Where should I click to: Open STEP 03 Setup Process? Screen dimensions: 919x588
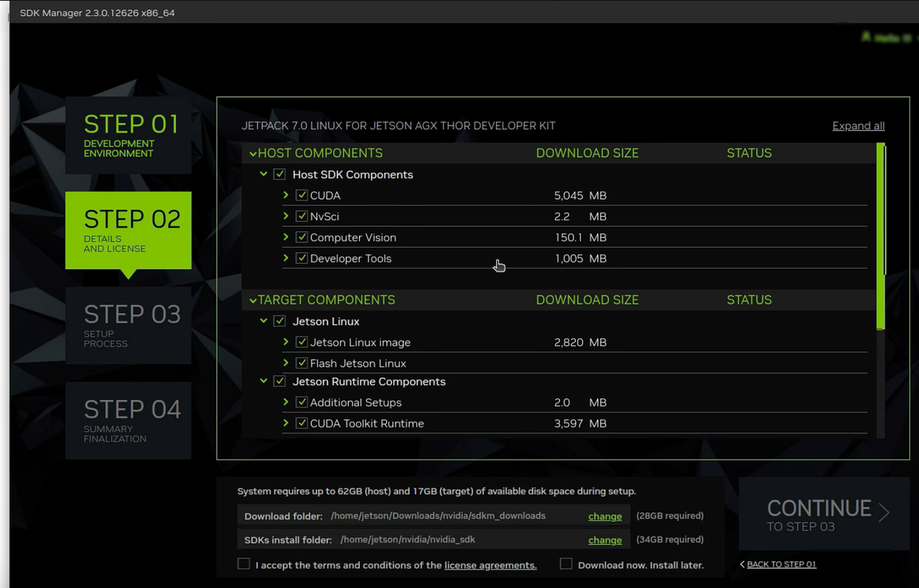point(129,325)
